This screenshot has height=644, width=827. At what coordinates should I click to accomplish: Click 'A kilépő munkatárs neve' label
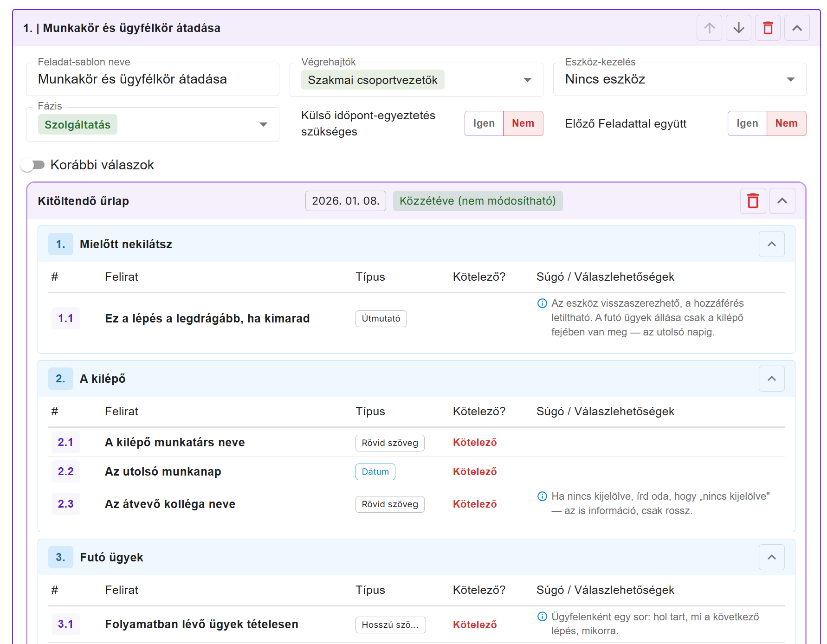(x=174, y=442)
